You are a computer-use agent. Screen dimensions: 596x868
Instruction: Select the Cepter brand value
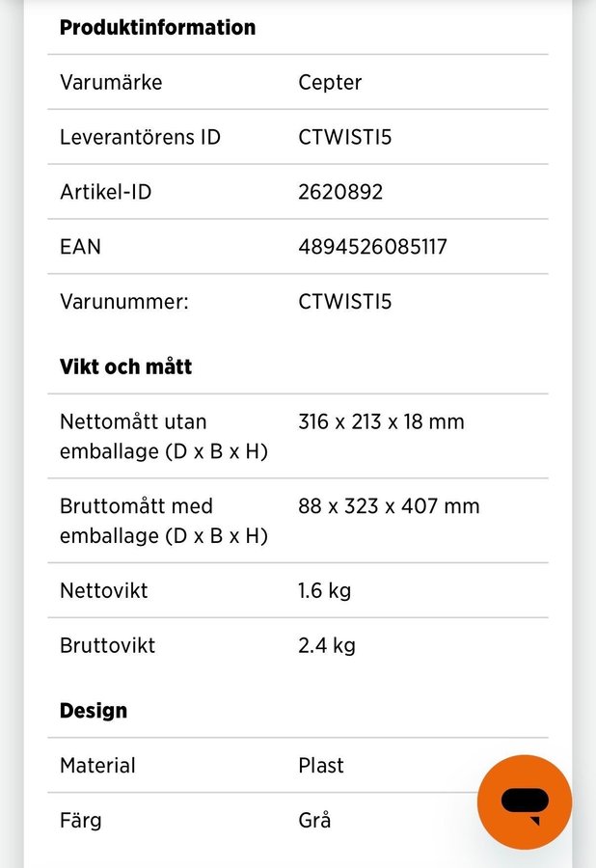pyautogui.click(x=330, y=83)
